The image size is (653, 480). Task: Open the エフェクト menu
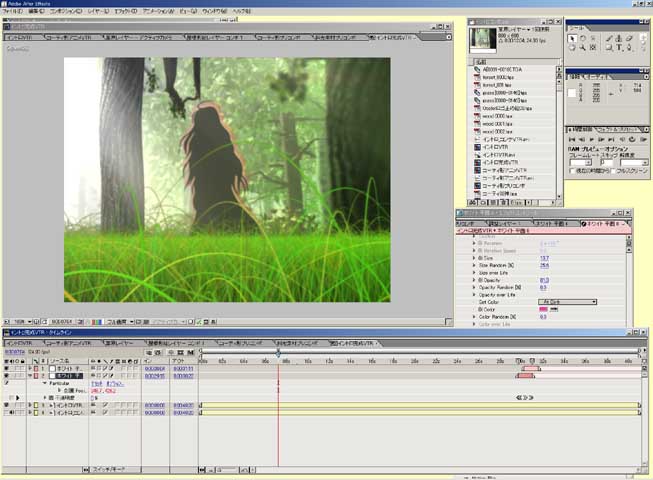(126, 11)
